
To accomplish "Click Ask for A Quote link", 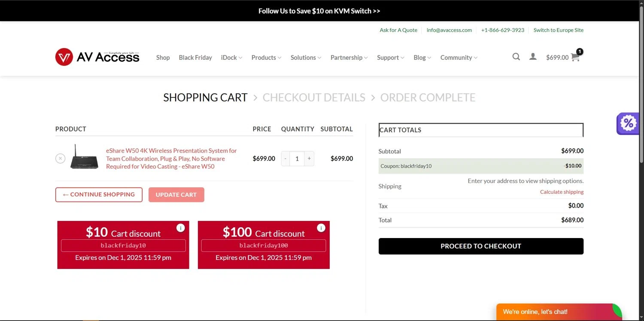I will 398,30.
